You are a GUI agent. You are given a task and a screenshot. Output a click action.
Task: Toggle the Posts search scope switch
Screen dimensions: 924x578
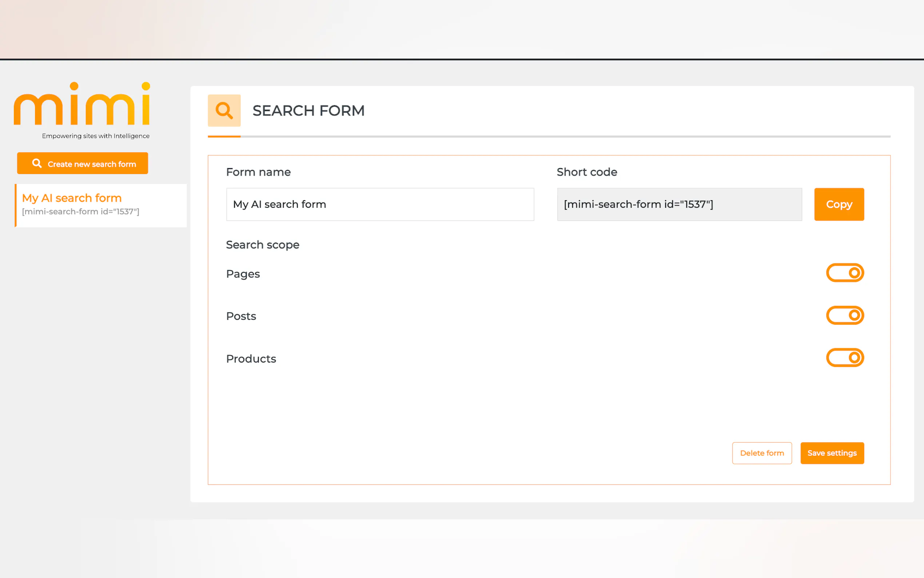tap(845, 315)
